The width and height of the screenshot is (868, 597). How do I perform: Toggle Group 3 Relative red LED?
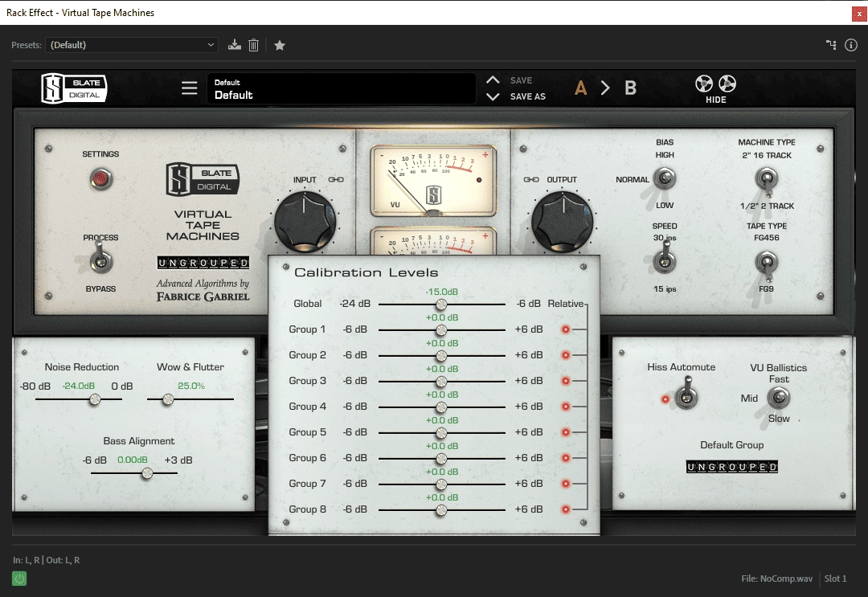pyautogui.click(x=565, y=381)
